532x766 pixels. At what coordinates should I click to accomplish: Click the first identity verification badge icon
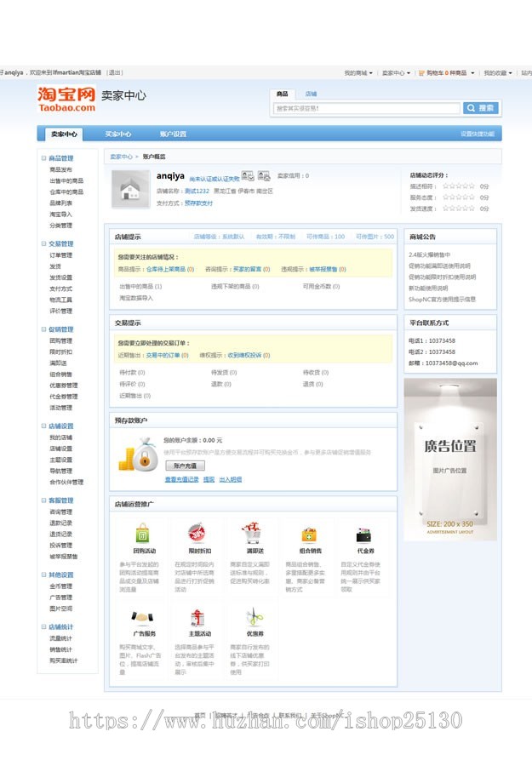tap(248, 176)
